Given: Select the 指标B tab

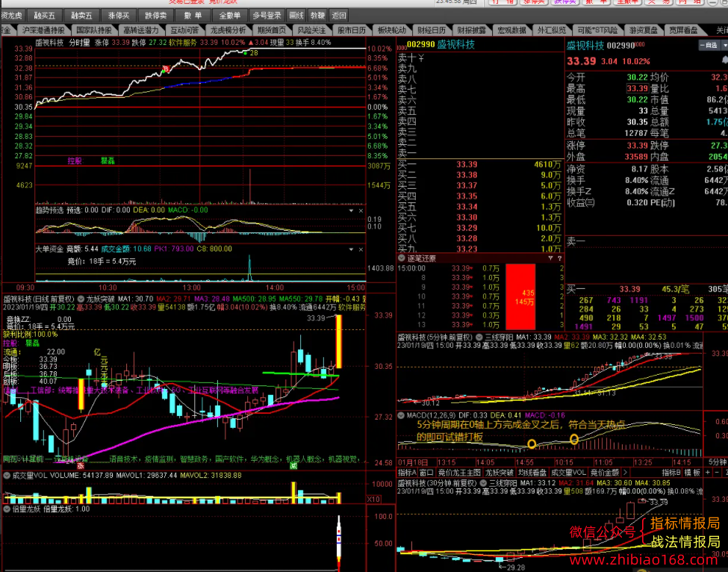Looking at the screenshot, I should click(x=671, y=473).
